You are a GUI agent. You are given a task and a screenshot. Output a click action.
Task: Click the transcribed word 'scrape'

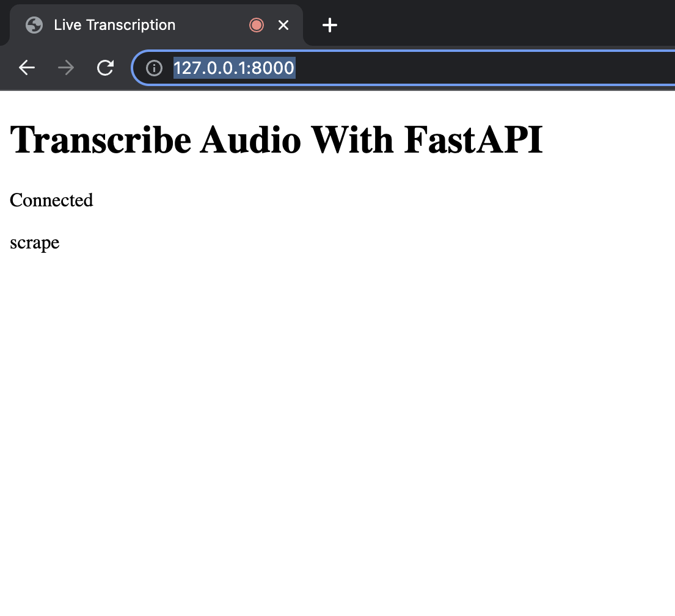point(34,243)
